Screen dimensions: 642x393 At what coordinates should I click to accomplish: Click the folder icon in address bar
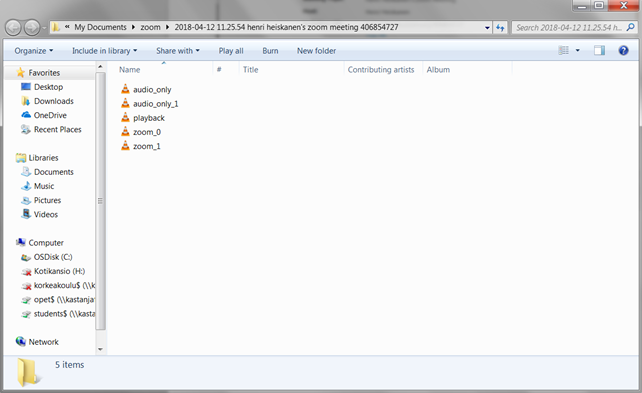click(56, 27)
